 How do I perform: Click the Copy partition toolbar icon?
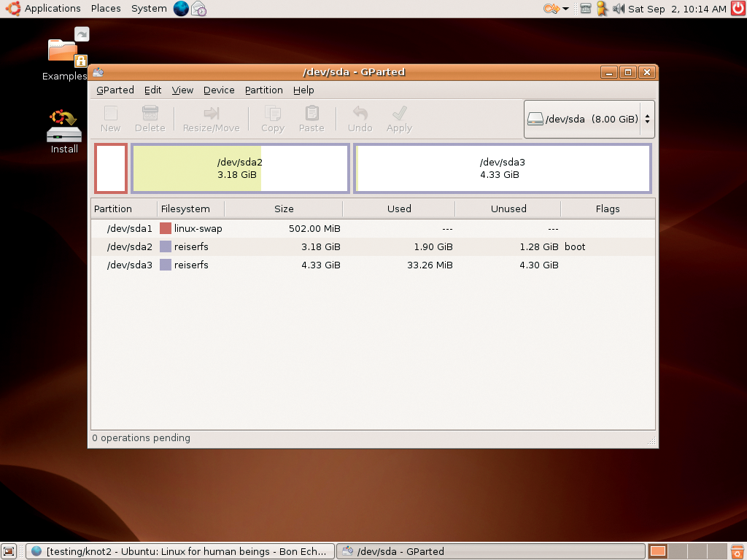point(273,119)
